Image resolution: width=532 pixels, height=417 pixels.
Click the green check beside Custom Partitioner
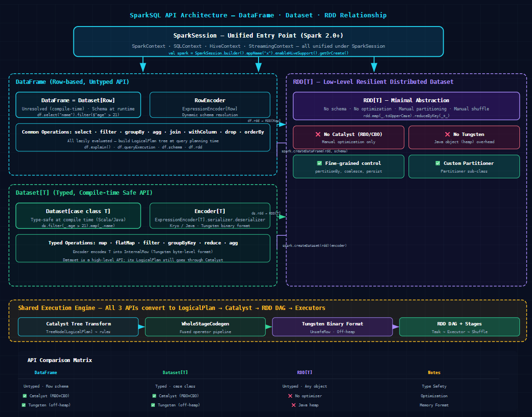(x=437, y=163)
